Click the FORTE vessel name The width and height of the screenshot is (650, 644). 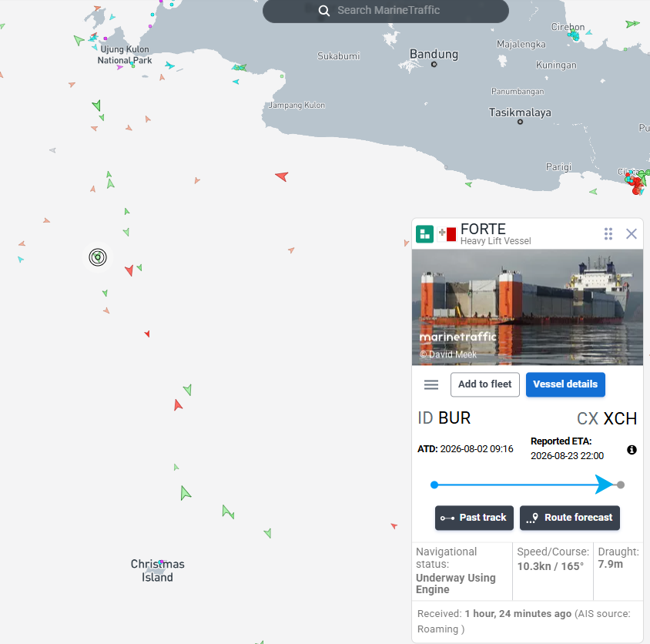pyautogui.click(x=483, y=229)
